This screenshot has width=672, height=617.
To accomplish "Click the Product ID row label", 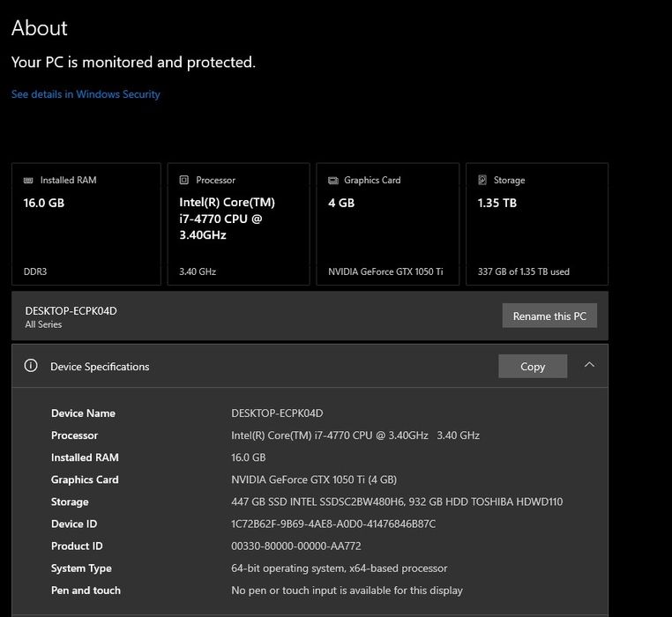I will [x=77, y=546].
